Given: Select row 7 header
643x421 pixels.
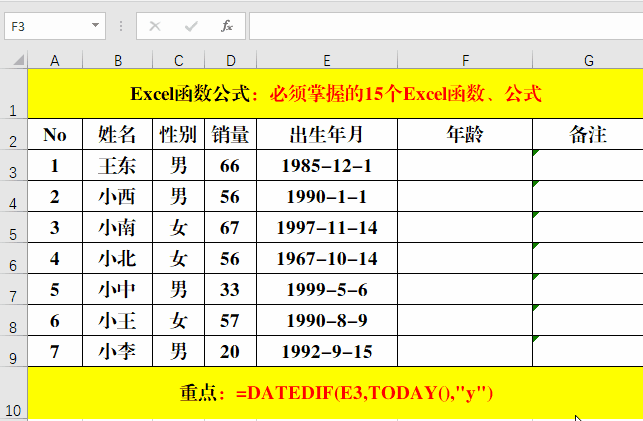Looking at the screenshot, I should (x=14, y=289).
